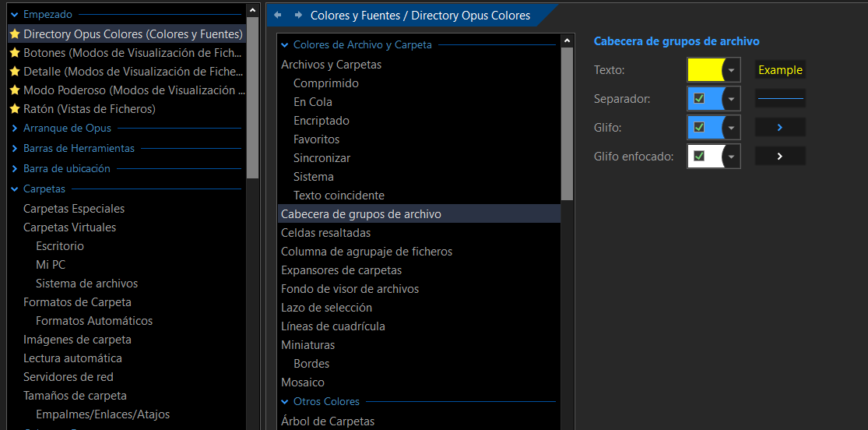Select Favoritos color item
Screen dimensions: 868x430
(316, 139)
